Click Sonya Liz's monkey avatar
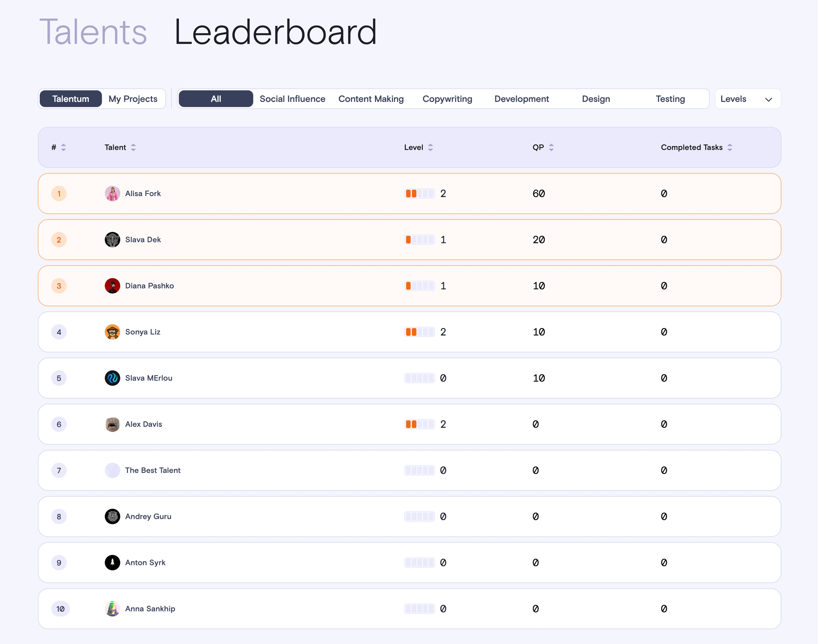 click(x=112, y=332)
